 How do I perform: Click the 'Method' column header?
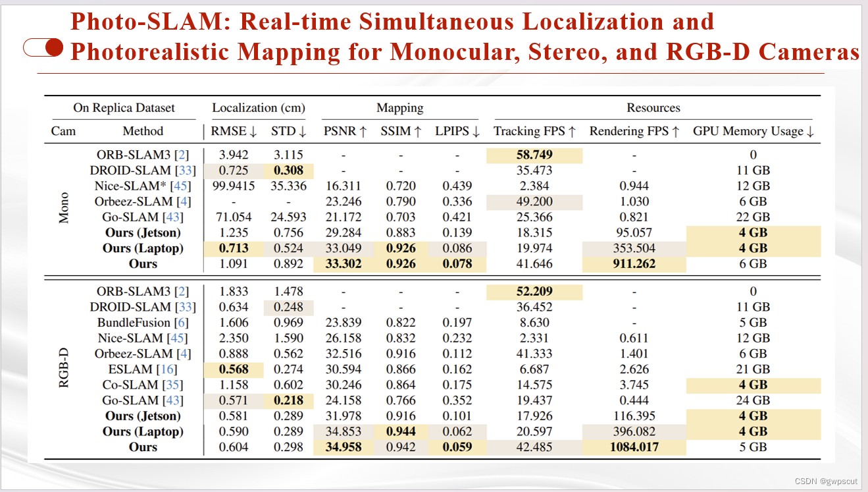tap(143, 132)
